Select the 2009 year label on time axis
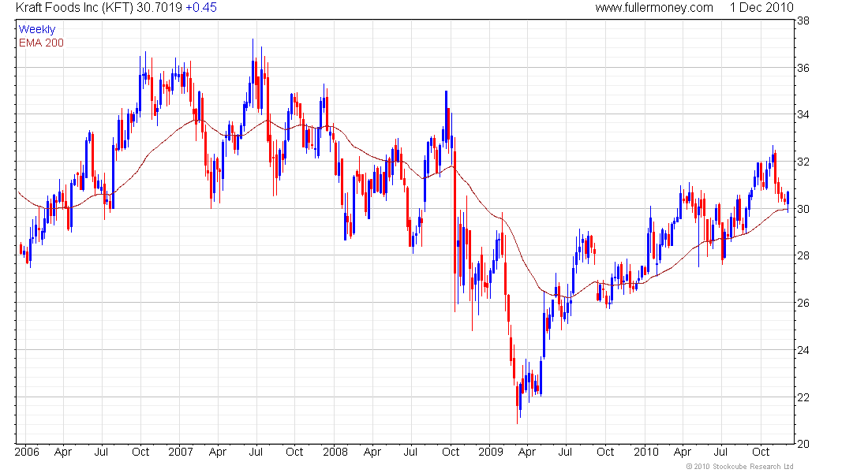This screenshot has height=473, width=868. tap(491, 452)
